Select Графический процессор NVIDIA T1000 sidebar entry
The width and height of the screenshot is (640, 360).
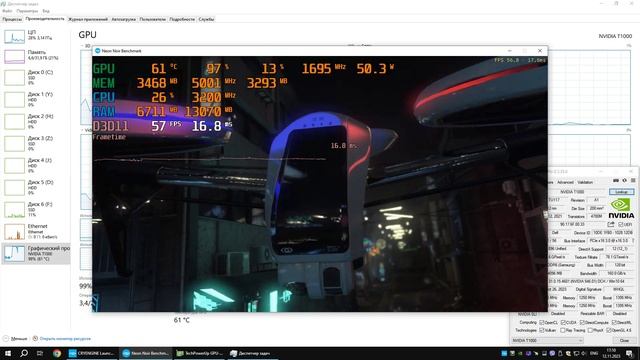(x=36, y=253)
